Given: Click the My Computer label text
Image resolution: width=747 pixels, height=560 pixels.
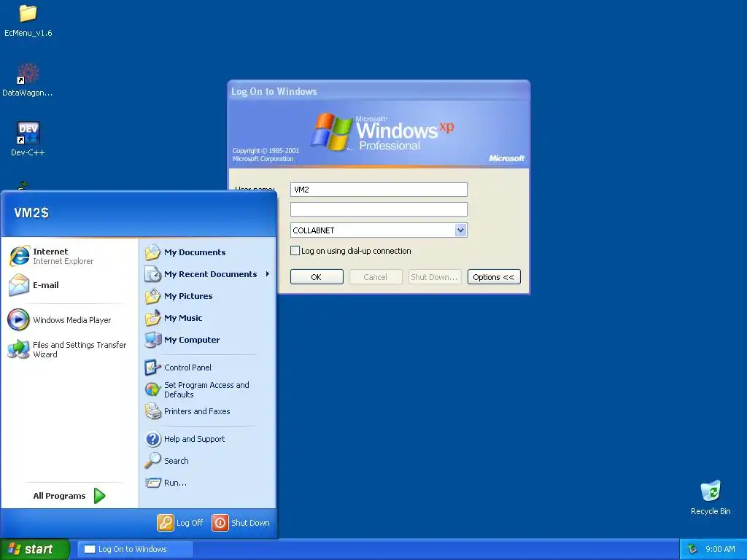Looking at the screenshot, I should click(192, 340).
